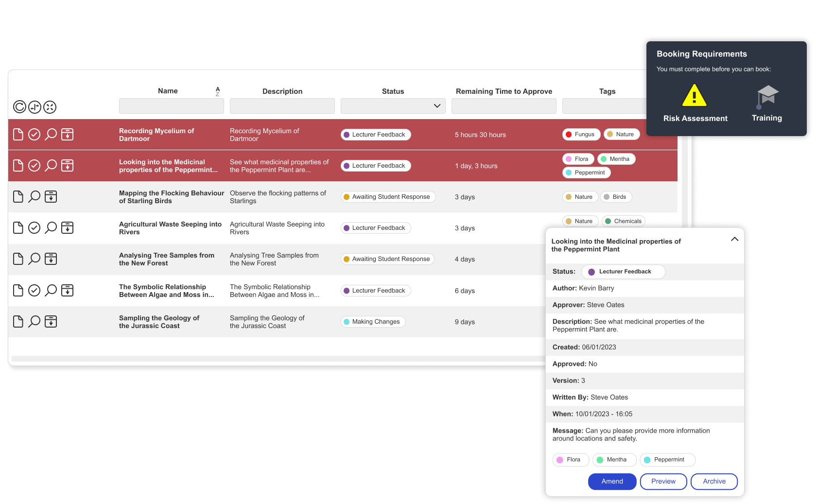Archive the Sampling the Geology row

pyautogui.click(x=51, y=321)
